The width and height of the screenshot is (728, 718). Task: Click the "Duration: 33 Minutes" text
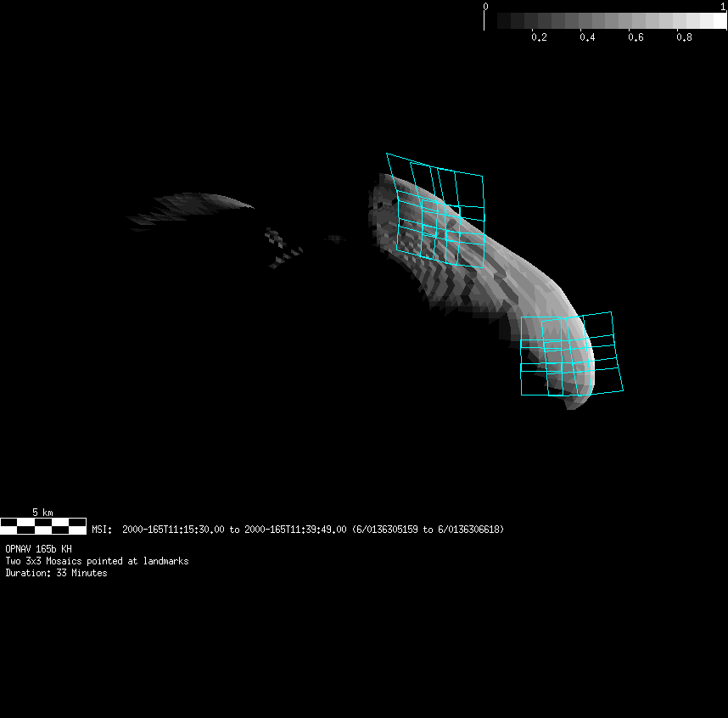click(56, 573)
